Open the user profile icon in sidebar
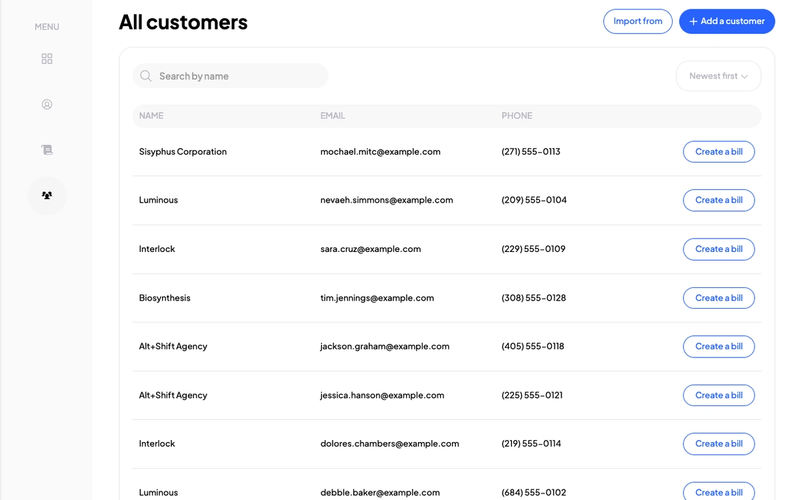 coord(47,105)
